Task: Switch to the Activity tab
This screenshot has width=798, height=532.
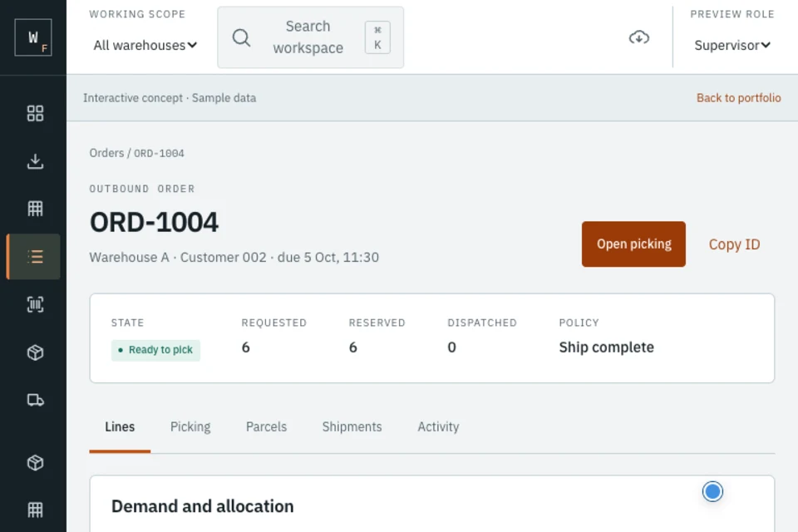Action: [438, 426]
